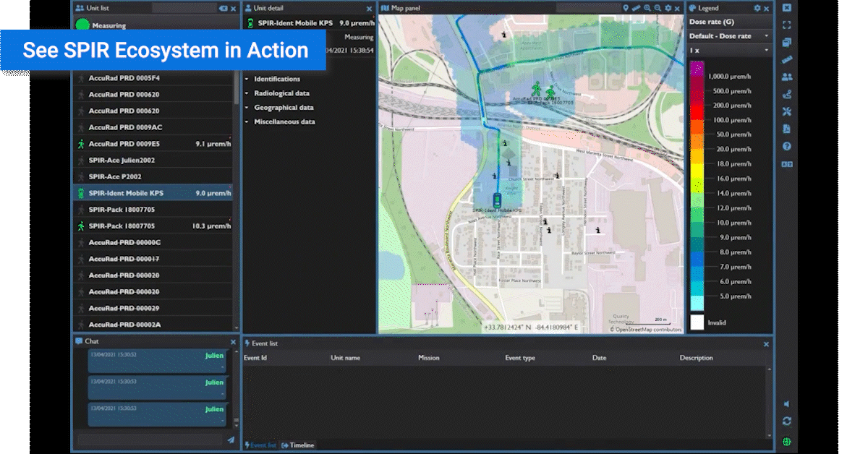Zoom out on the map panel
The width and height of the screenshot is (868, 454).
(x=658, y=8)
